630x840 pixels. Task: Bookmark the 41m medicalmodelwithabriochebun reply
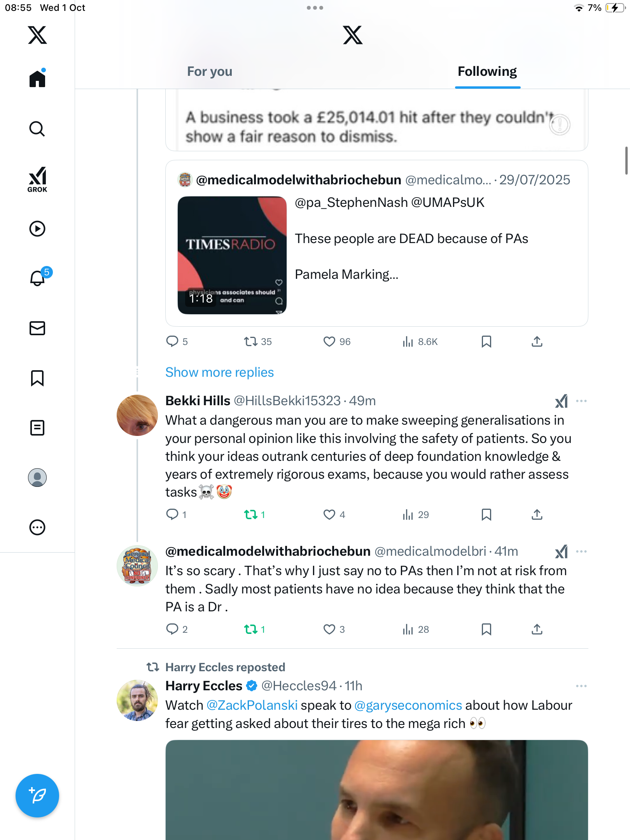pyautogui.click(x=486, y=629)
